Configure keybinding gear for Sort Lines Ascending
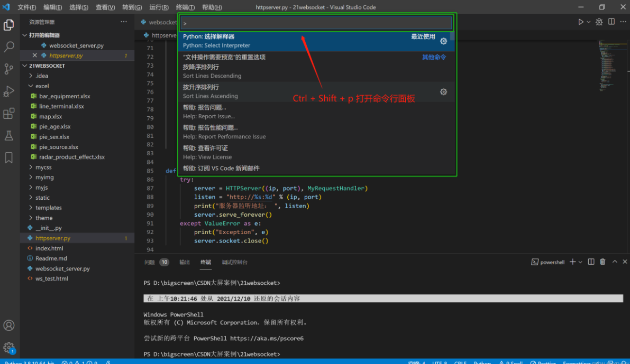 pyautogui.click(x=444, y=92)
